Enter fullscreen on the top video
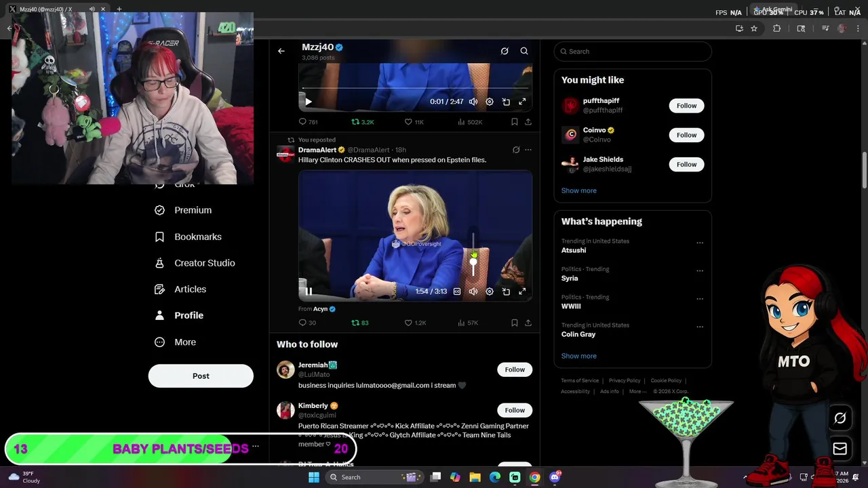868x488 pixels. (522, 102)
